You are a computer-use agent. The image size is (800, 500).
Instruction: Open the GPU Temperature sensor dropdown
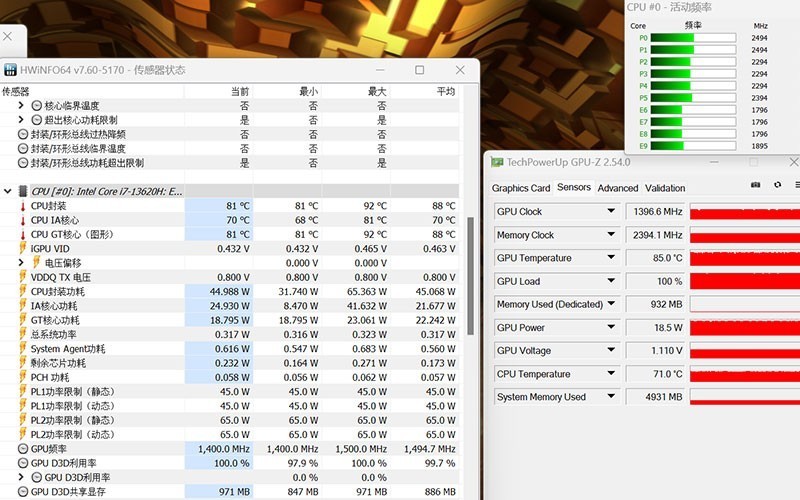click(611, 258)
